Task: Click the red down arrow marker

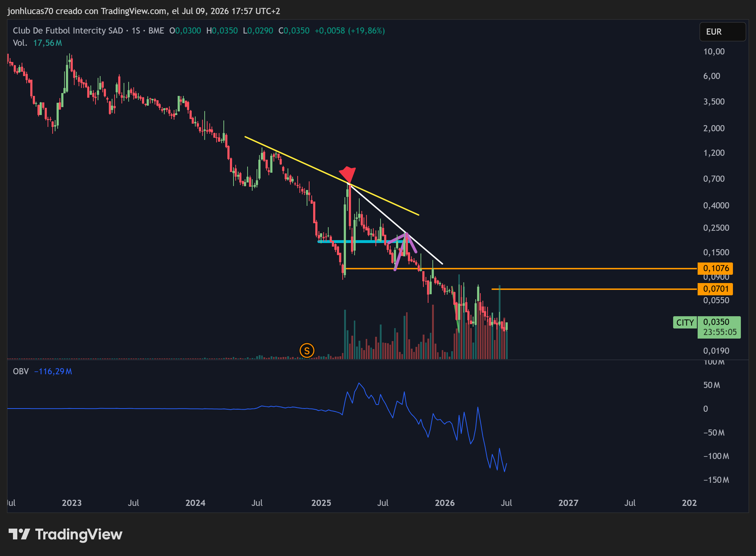Action: pos(348,175)
